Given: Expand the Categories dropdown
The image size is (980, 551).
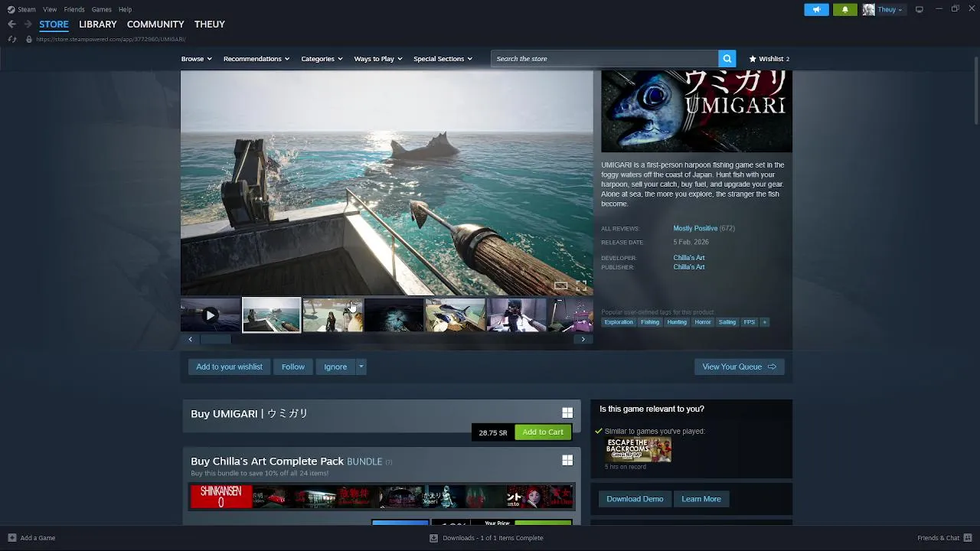Looking at the screenshot, I should [x=322, y=59].
